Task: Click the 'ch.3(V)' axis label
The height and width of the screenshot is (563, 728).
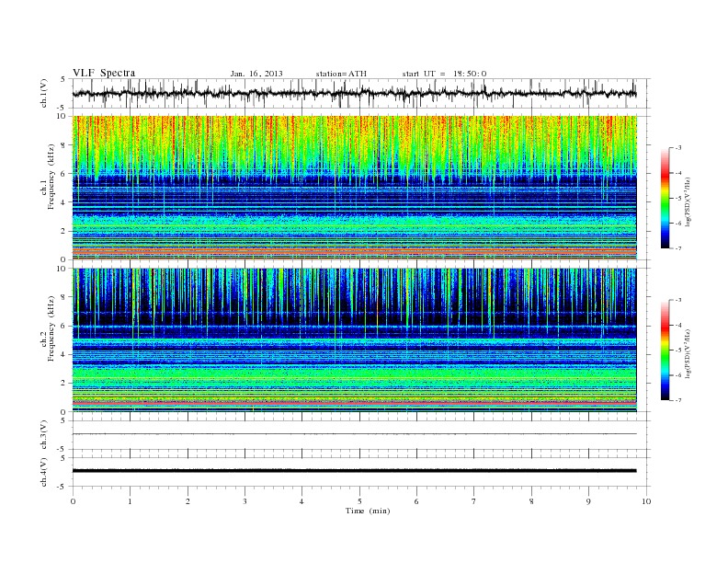Action: point(44,435)
